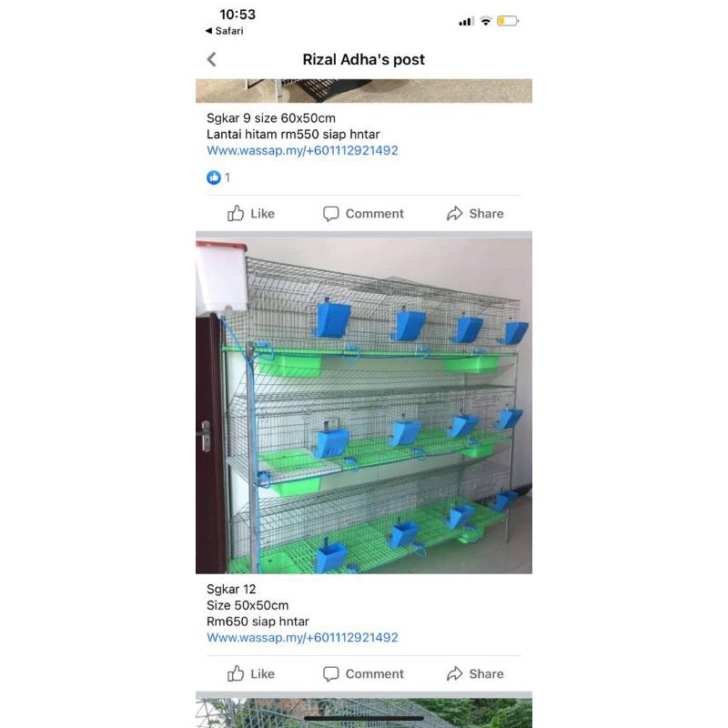
Task: Share the Sgkar 12 post
Action: (x=475, y=673)
